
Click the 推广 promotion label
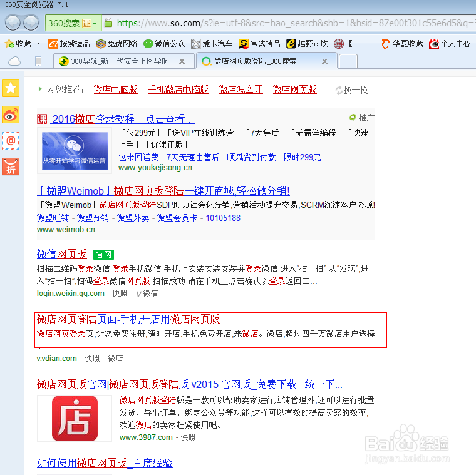[362, 118]
